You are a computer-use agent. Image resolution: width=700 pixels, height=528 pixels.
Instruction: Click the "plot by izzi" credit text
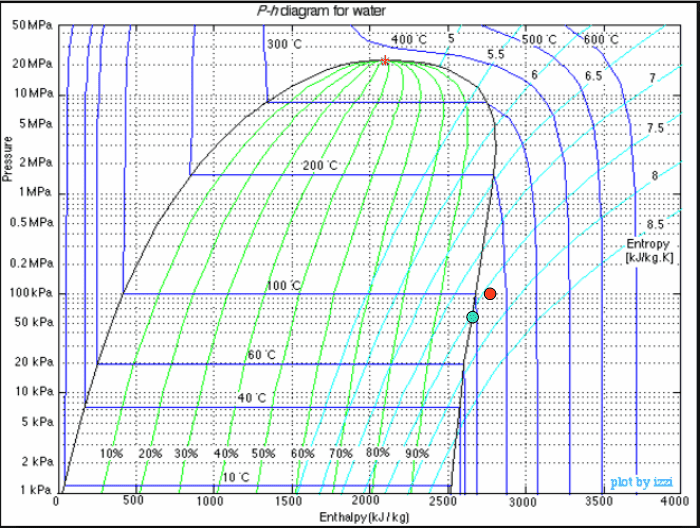tap(640, 481)
